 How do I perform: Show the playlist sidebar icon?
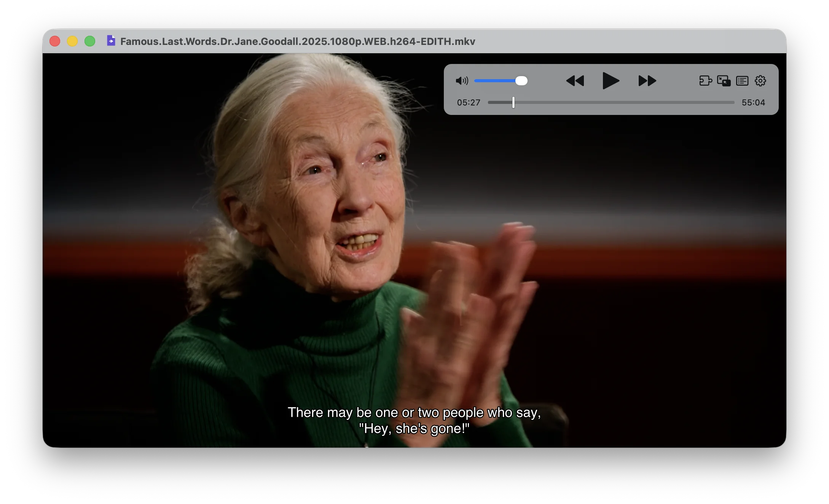742,81
